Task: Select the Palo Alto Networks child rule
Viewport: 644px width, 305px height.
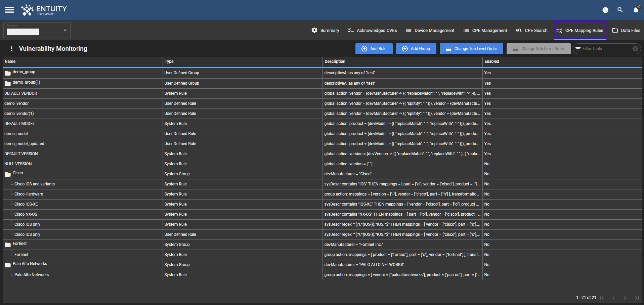Action: click(x=32, y=275)
